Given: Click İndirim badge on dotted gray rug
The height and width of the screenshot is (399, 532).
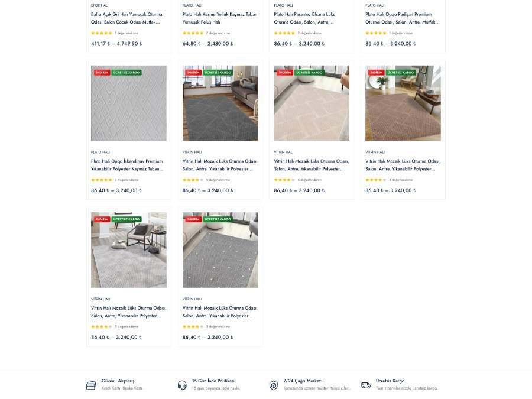Looking at the screenshot, I should [x=193, y=219].
